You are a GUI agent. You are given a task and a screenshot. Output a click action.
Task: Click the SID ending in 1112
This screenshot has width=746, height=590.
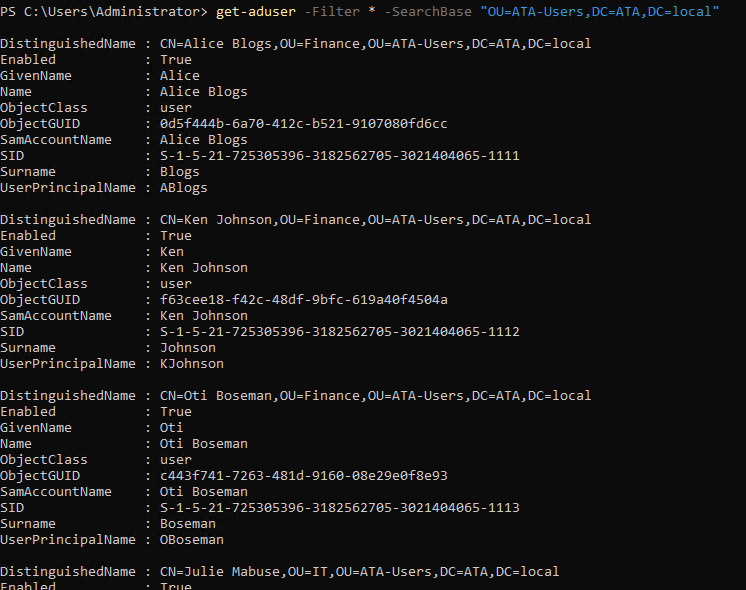(340, 332)
